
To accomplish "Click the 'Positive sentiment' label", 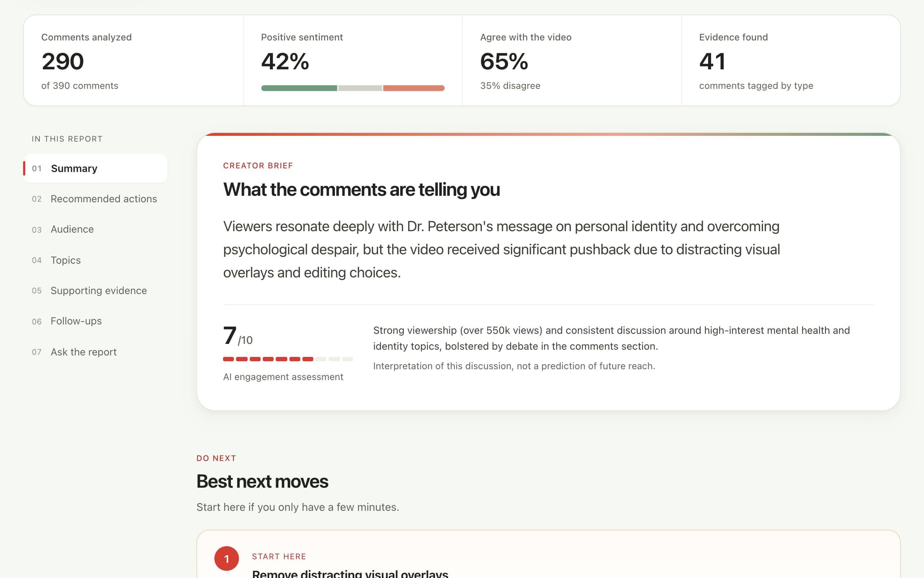I will click(302, 37).
